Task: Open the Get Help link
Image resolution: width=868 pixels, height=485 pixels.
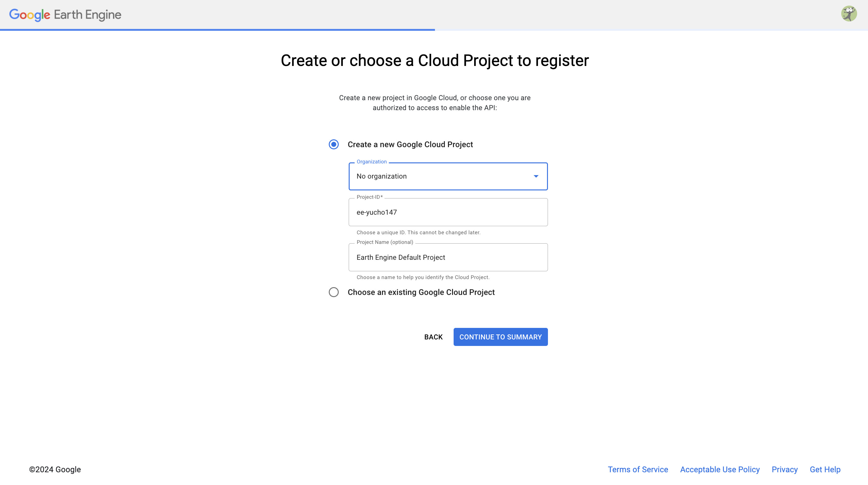Action: point(825,469)
